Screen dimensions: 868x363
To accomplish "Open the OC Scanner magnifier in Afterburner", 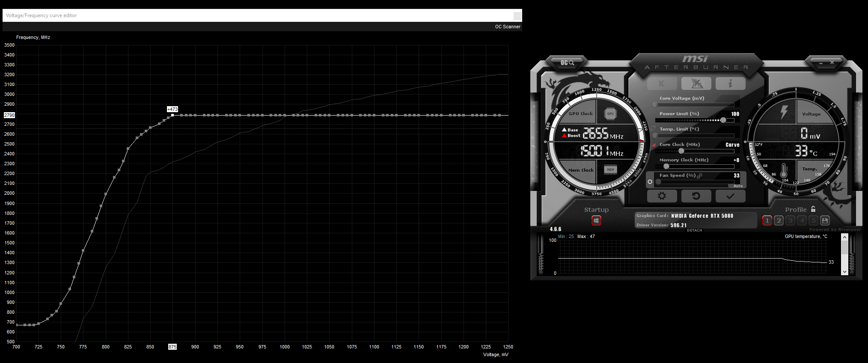I will coord(567,63).
